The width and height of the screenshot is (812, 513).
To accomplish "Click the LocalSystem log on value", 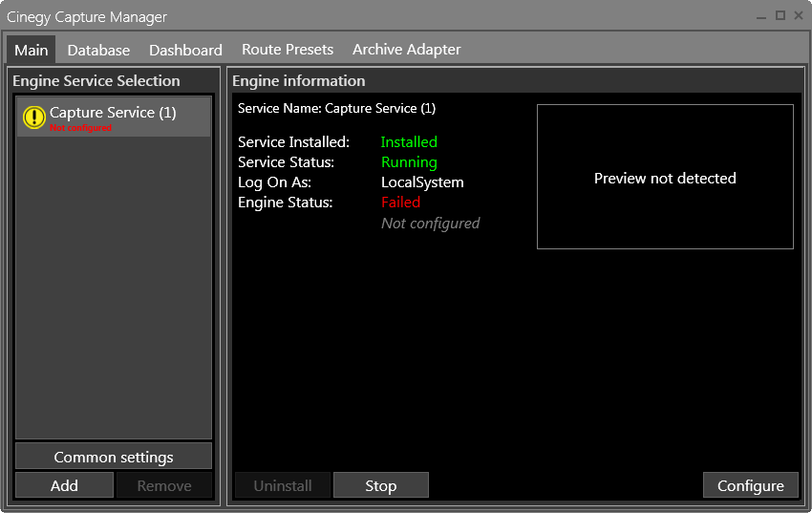I will point(422,182).
